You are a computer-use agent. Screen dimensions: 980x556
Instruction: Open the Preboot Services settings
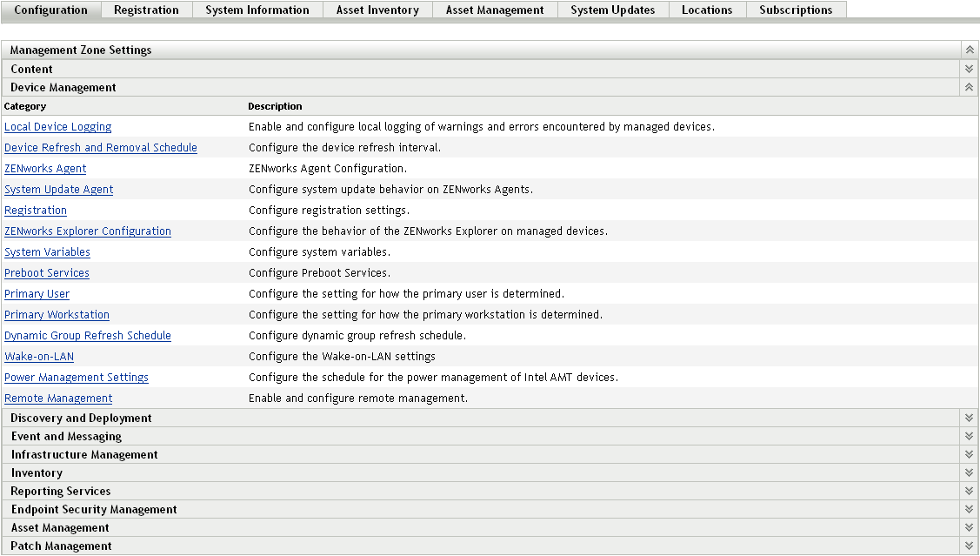coord(46,272)
